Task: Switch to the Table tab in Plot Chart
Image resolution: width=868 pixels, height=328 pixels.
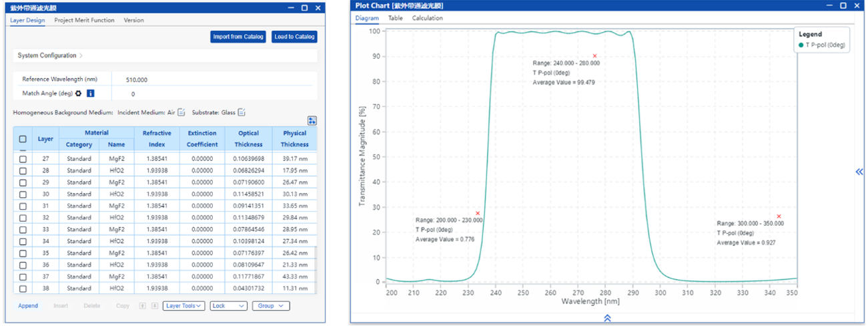Action: click(396, 18)
